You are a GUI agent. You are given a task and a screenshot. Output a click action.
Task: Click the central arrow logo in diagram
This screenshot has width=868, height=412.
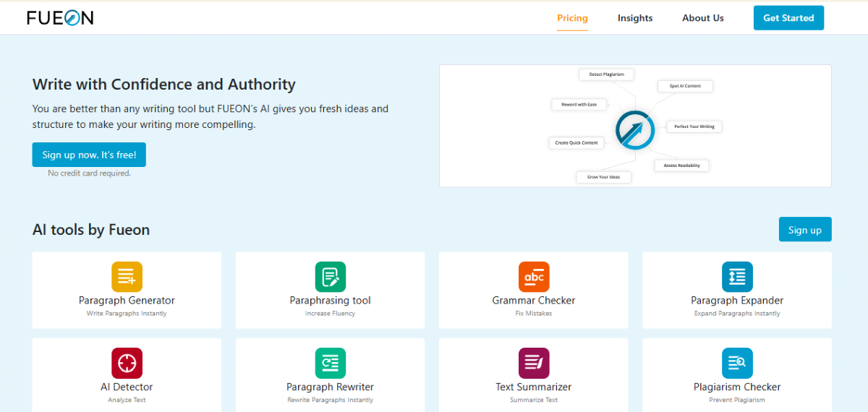(x=634, y=131)
